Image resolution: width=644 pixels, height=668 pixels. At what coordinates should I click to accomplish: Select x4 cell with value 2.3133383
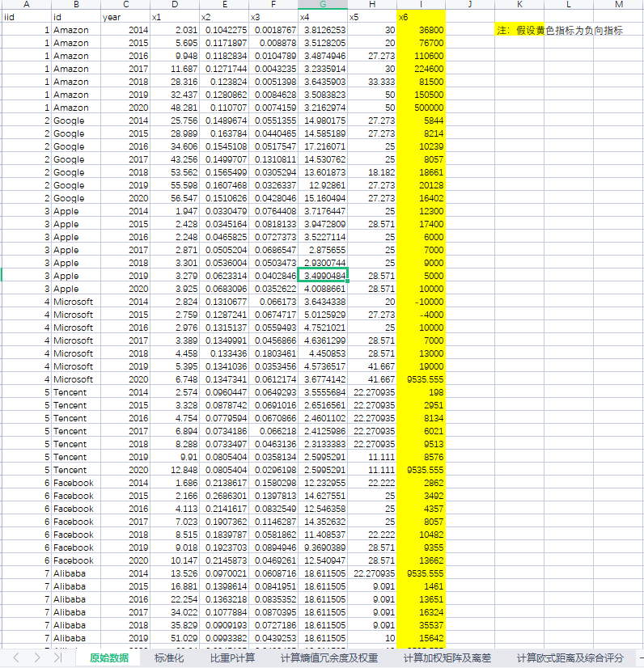point(323,444)
